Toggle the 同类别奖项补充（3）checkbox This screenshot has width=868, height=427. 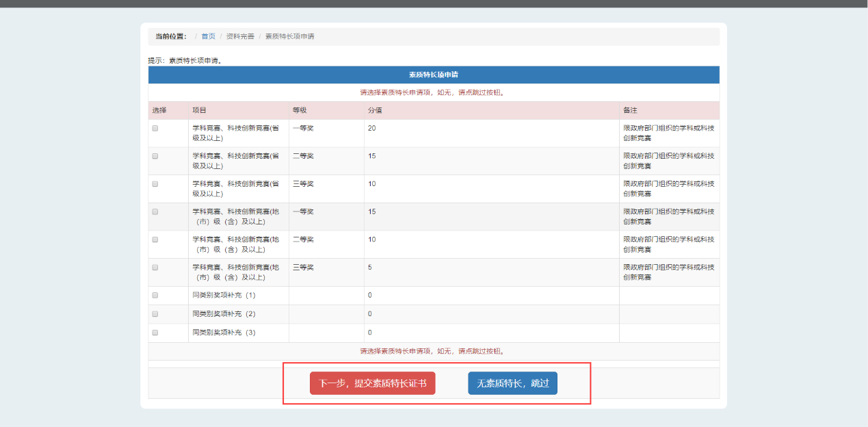pyautogui.click(x=155, y=333)
